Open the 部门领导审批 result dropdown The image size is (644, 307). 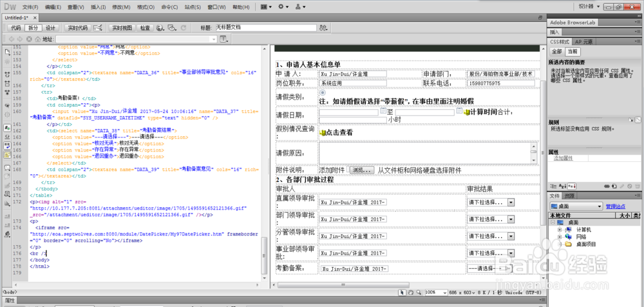pos(511,219)
